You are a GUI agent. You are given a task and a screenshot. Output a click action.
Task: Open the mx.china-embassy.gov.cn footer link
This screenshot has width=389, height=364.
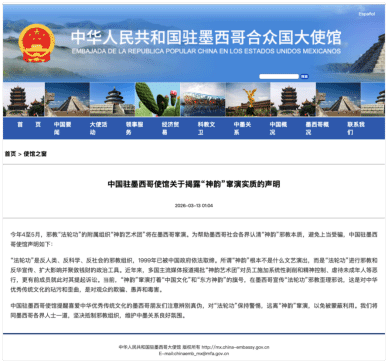[235, 347]
